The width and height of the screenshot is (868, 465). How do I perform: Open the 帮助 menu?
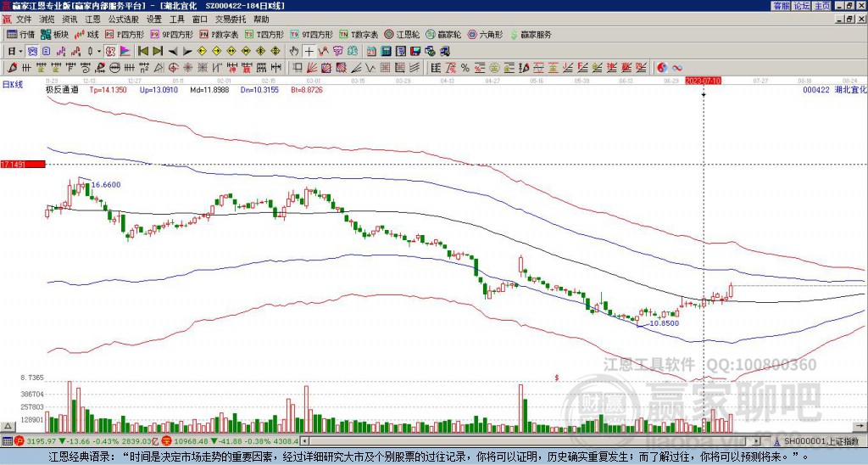(x=262, y=20)
